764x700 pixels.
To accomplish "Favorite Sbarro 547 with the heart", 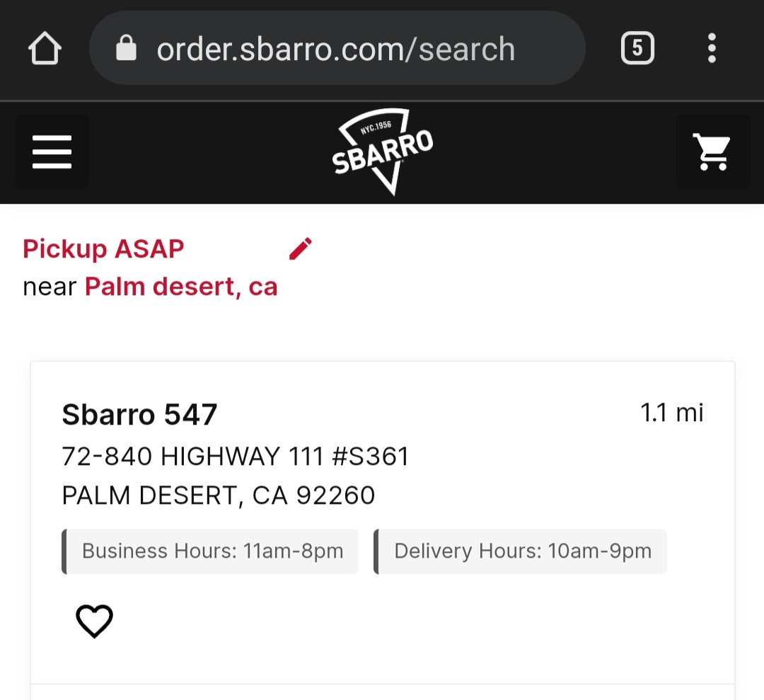I will click(x=94, y=621).
